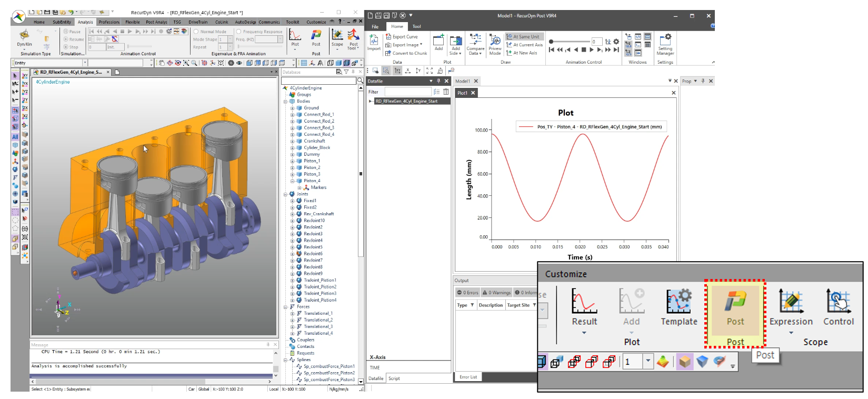Image resolution: width=868 pixels, height=399 pixels.
Task: Expand RD_RFlexGen_4Cyl_Engine_Start datafile node
Action: (x=371, y=101)
